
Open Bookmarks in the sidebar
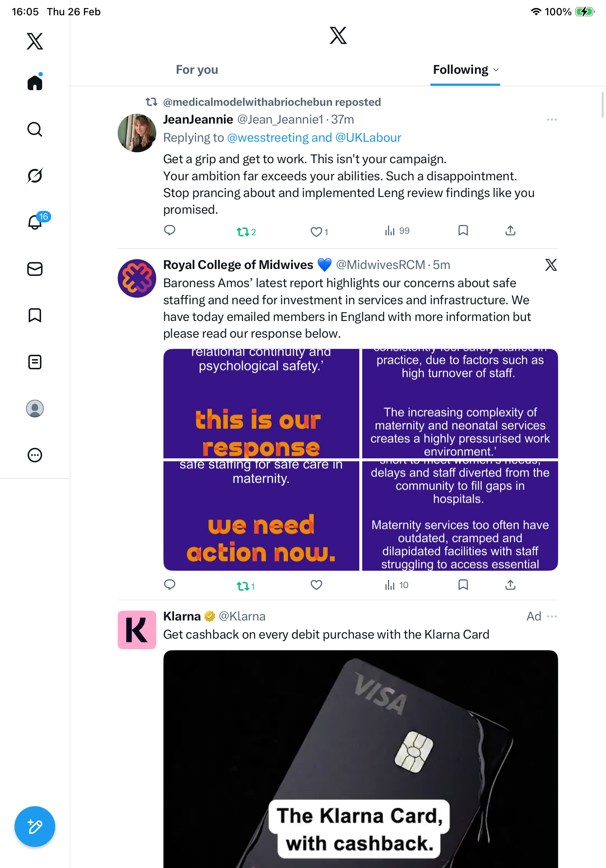tap(35, 315)
